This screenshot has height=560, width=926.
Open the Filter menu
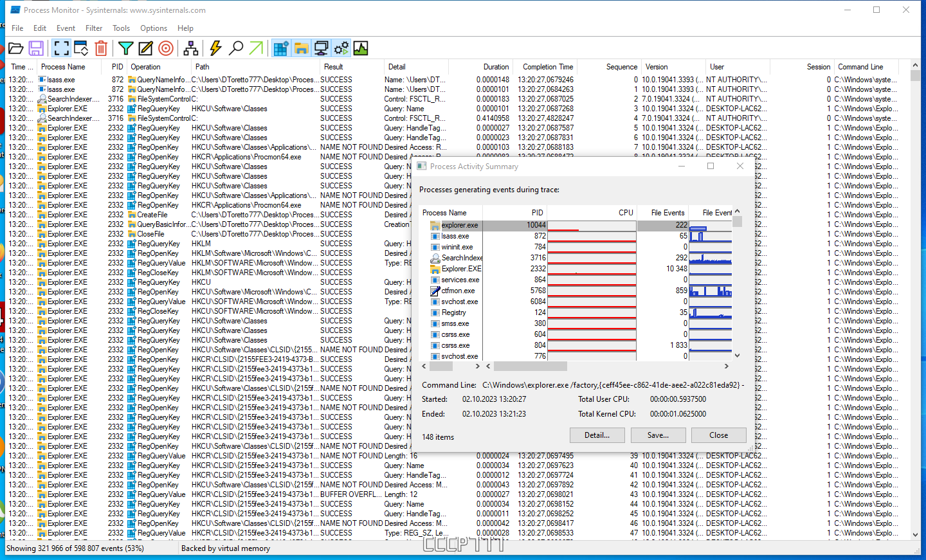click(x=94, y=28)
